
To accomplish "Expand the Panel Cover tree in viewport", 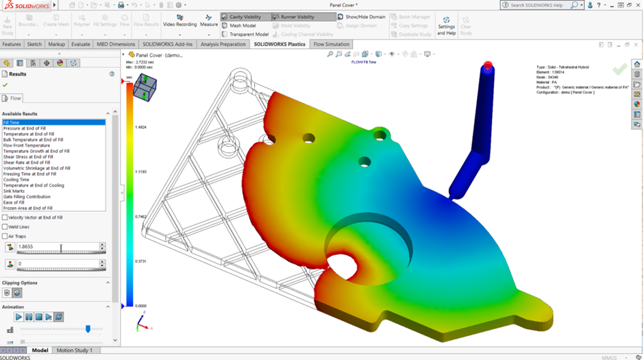I will point(123,55).
